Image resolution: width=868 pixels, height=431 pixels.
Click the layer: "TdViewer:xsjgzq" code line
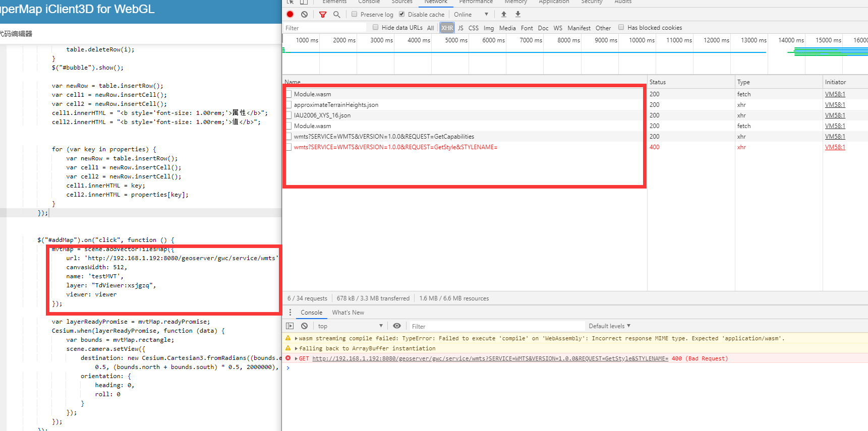(x=111, y=285)
